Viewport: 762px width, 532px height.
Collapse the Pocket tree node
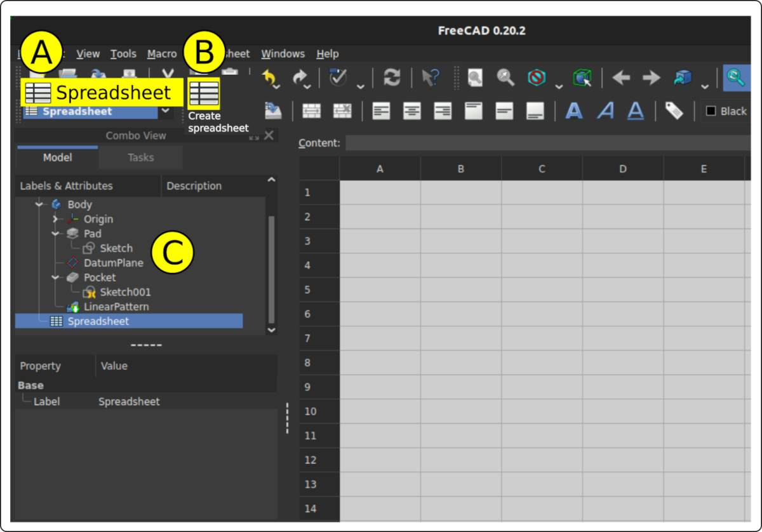(56, 277)
